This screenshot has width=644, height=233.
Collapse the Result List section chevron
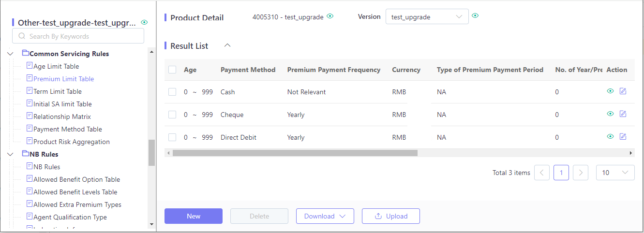coord(227,45)
